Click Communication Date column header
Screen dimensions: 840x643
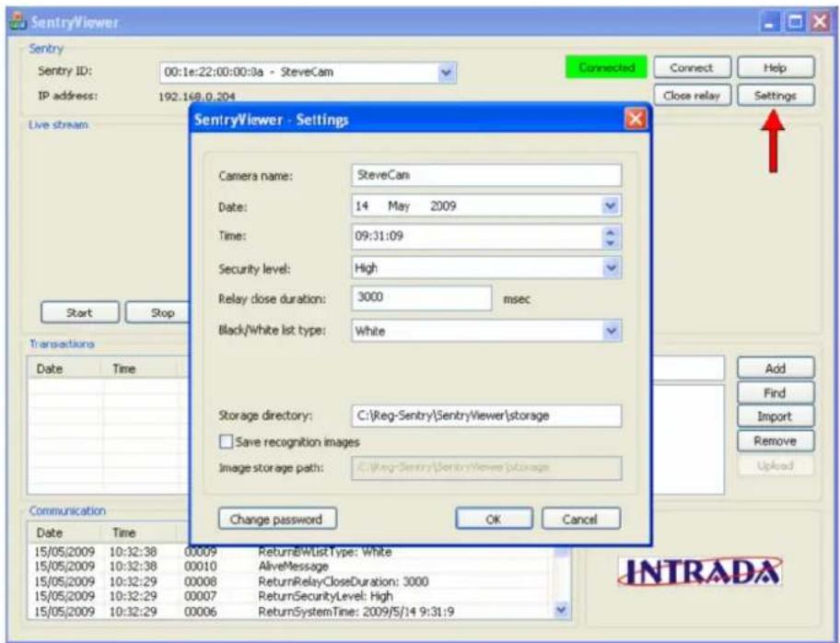[x=64, y=532]
